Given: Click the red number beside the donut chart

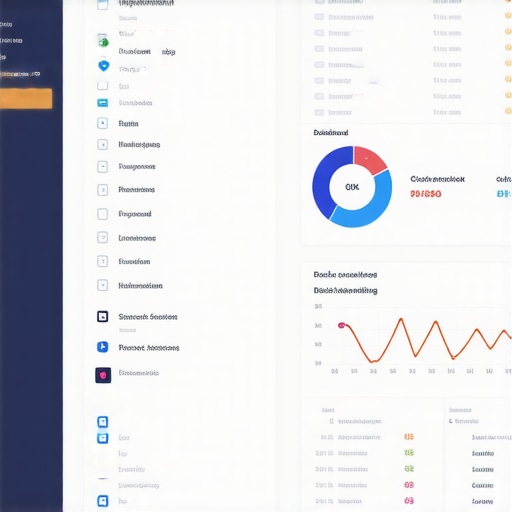Looking at the screenshot, I should [426, 194].
